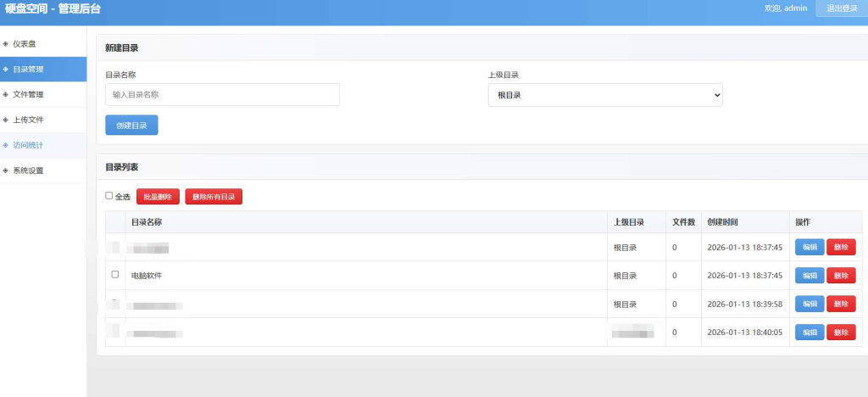Go to 文件管理 in the sidebar
This screenshot has height=397, width=868.
point(43,95)
